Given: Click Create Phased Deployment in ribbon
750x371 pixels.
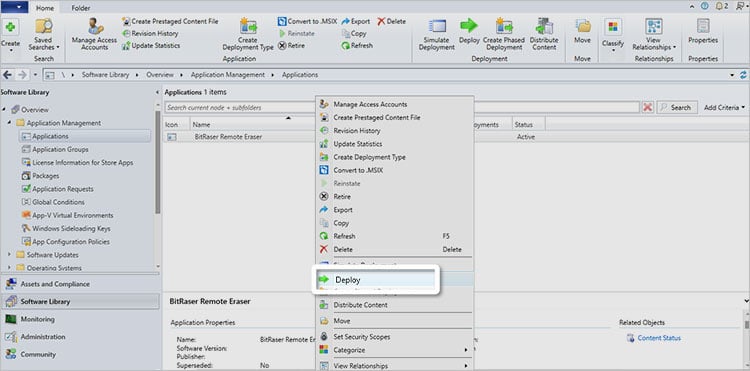Looking at the screenshot, I should coord(504,34).
